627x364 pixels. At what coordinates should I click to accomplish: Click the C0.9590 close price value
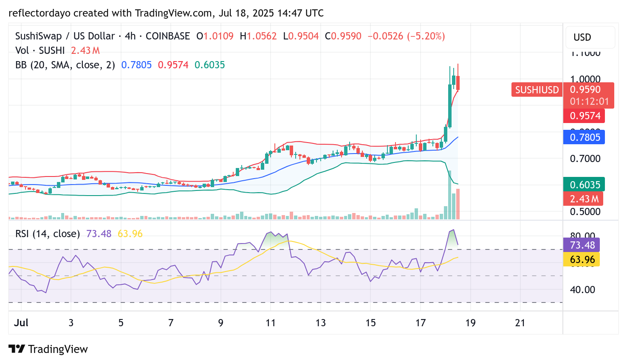tap(343, 36)
